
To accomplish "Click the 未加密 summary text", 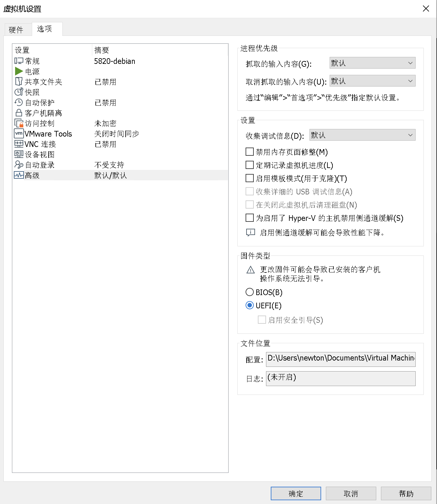I will pos(105,123).
